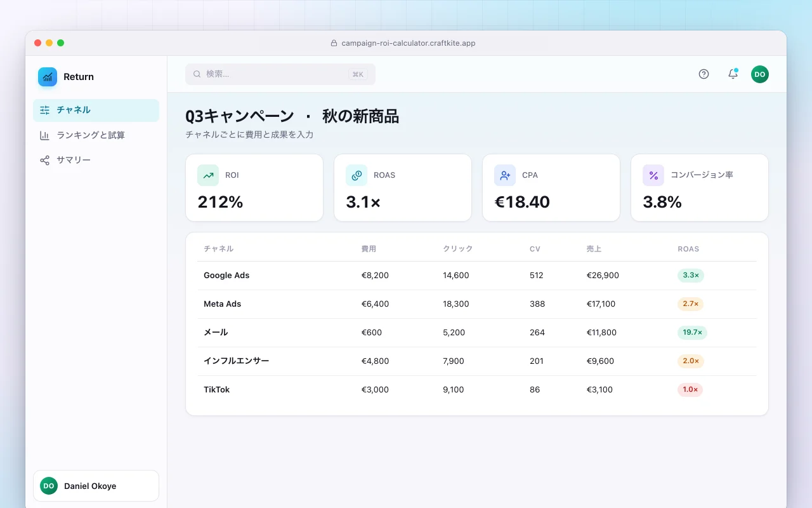Sort by the 費用 column header
The width and height of the screenshot is (812, 508).
369,249
